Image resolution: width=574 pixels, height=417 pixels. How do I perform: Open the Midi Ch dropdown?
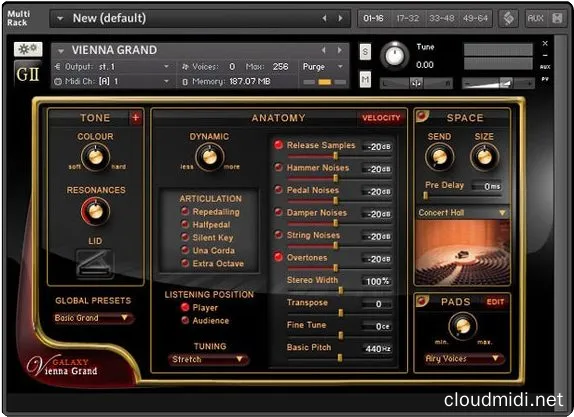click(112, 81)
